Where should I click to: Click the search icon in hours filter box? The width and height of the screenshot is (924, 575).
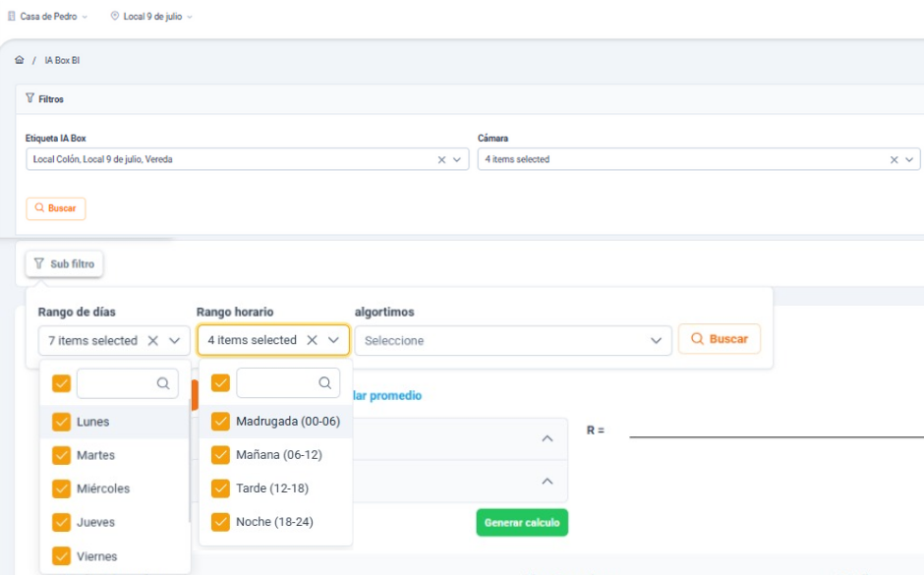pyautogui.click(x=324, y=383)
